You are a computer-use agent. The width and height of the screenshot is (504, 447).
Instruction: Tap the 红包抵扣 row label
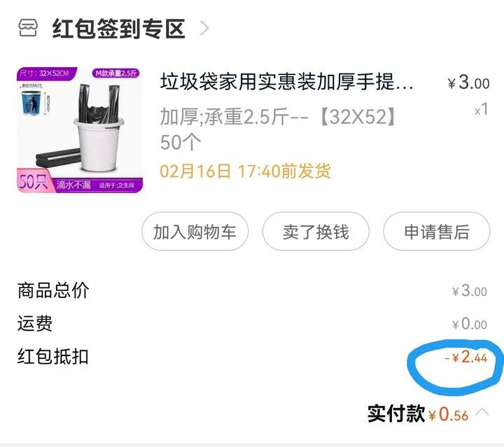(x=53, y=357)
